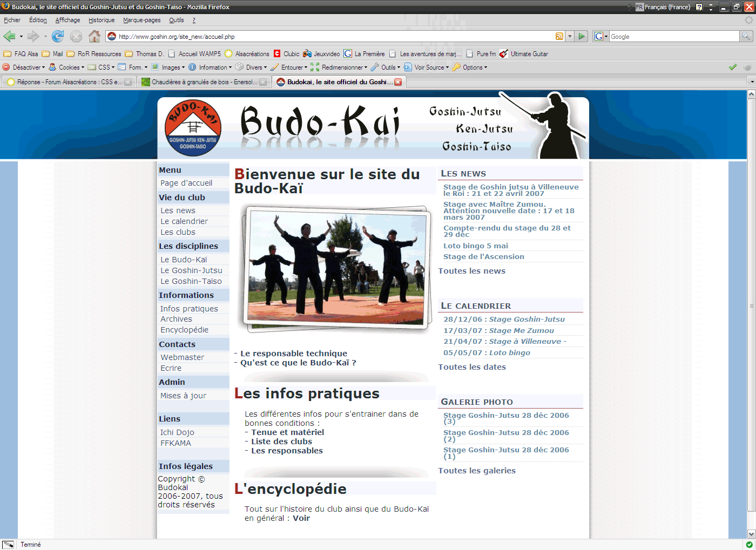Screen dimensions: 756x550
Task: Open the Stage de l'Ascension news link
Action: 484,256
